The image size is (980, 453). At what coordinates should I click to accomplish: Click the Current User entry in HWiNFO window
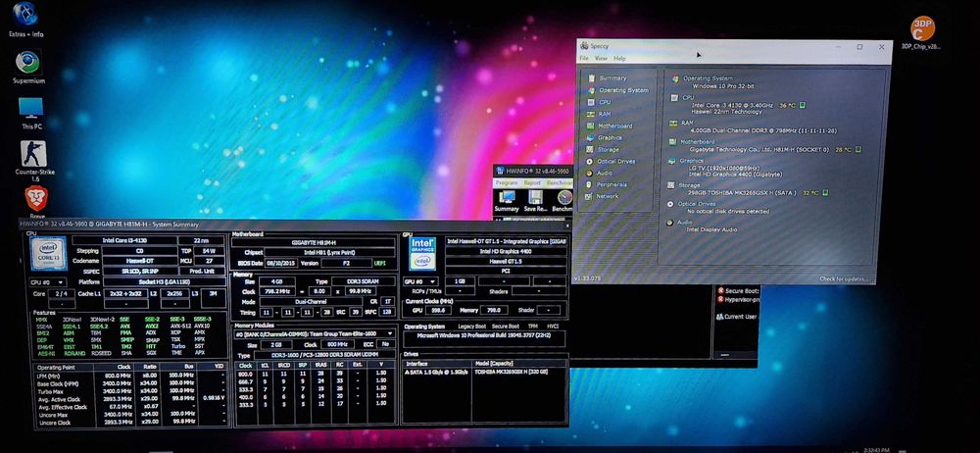pos(738,317)
